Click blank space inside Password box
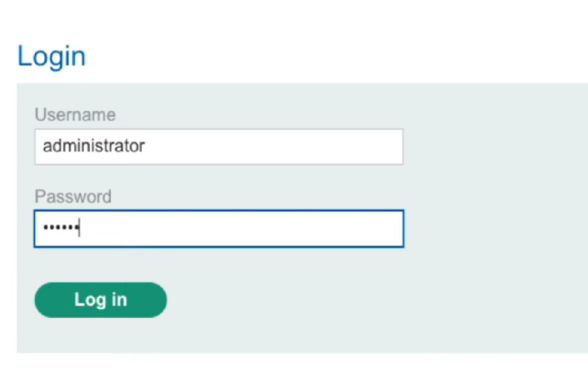 pyautogui.click(x=261, y=228)
